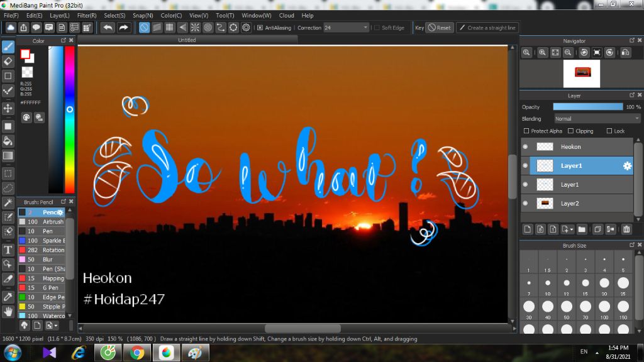Open the Blending mode dropdown
The height and width of the screenshot is (362, 644).
(x=597, y=119)
